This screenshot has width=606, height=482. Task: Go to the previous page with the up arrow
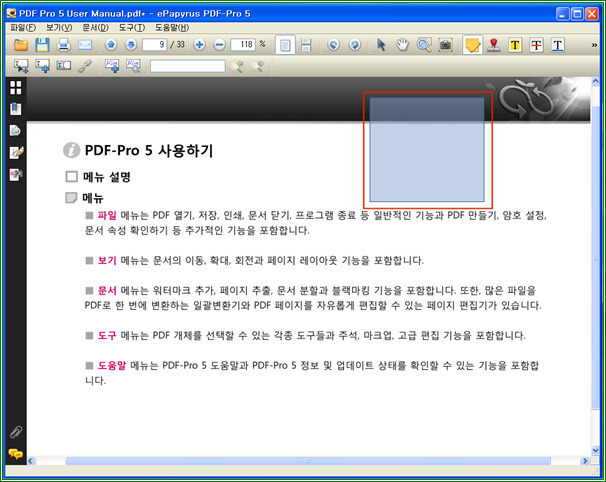coord(111,45)
